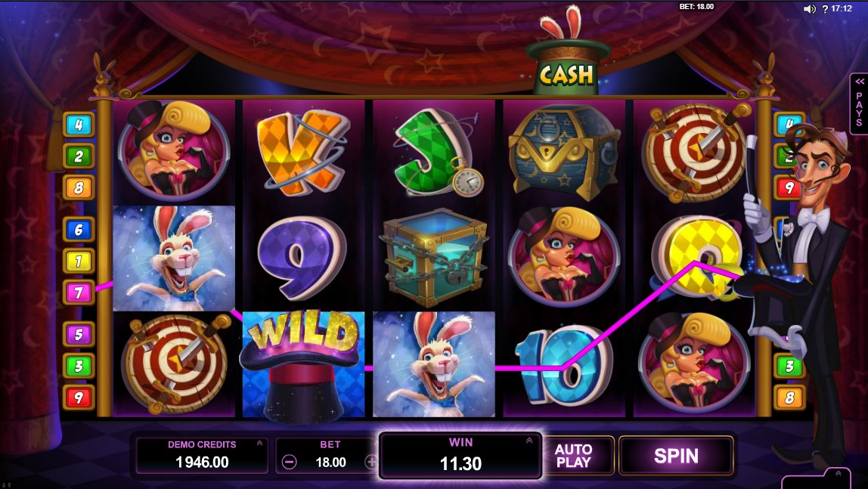Click the blue 10 reel symbol
868x489 pixels.
coord(563,364)
